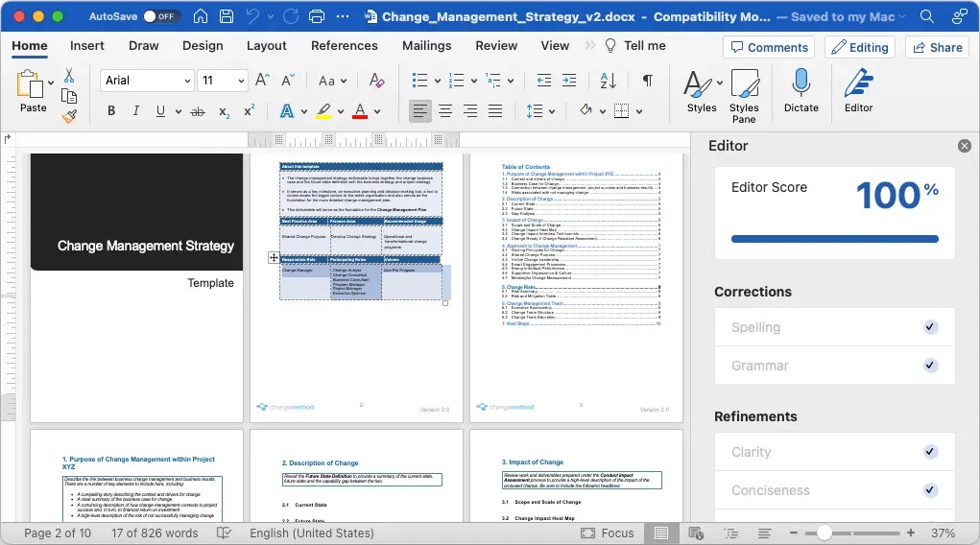This screenshot has height=545, width=980.
Task: Expand more ribbon tabs chevron
Action: [589, 45]
